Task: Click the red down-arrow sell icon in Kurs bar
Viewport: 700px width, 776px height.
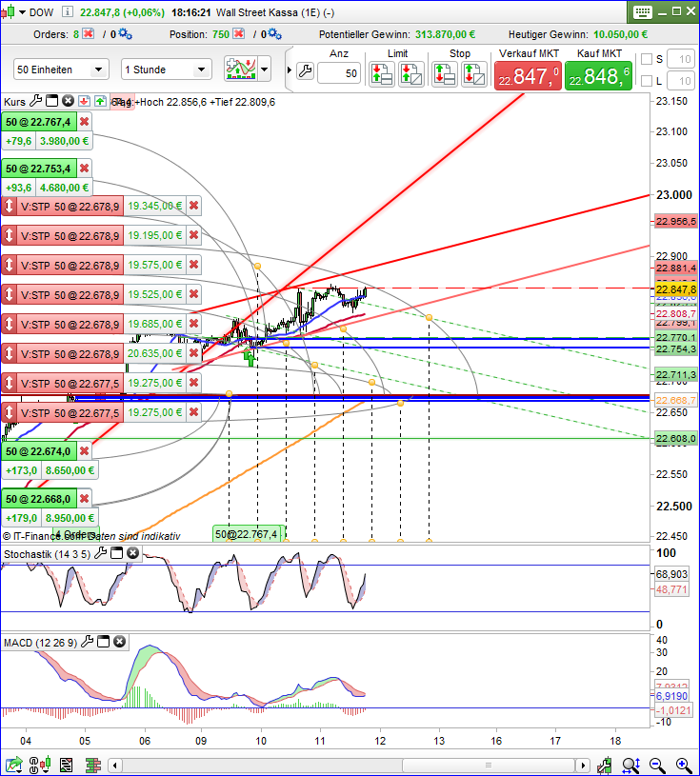Action: point(84,101)
